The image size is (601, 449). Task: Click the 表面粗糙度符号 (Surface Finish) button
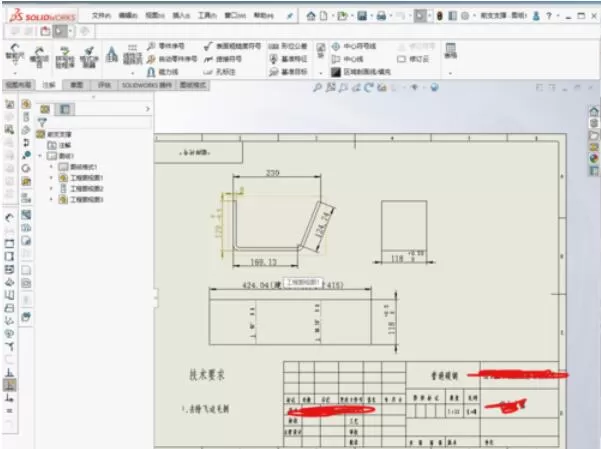click(232, 46)
